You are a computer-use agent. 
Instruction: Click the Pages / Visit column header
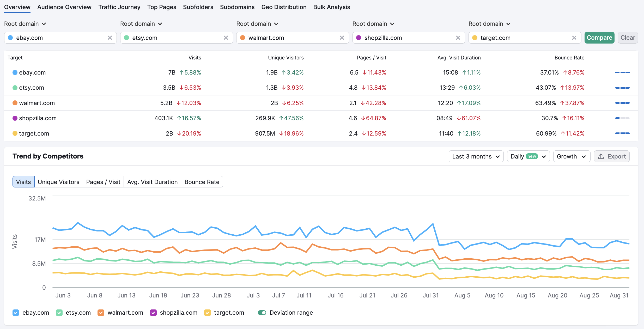click(372, 58)
